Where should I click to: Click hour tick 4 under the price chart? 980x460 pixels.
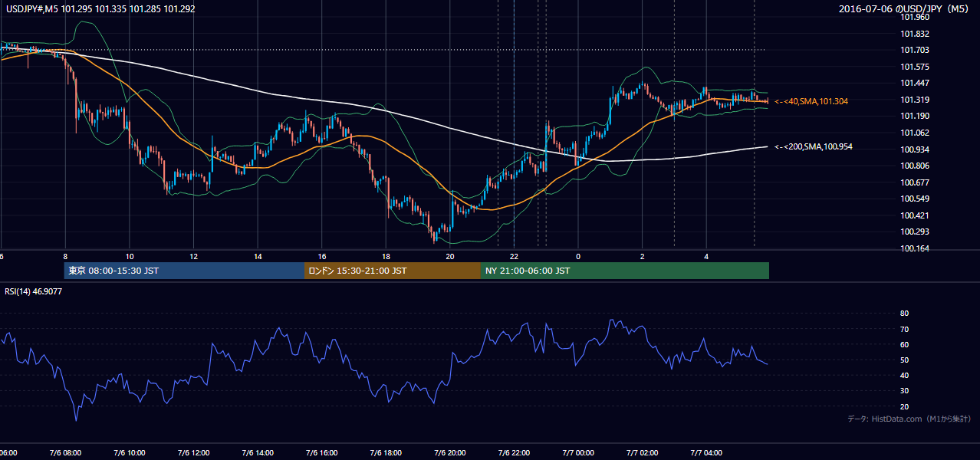[706, 257]
